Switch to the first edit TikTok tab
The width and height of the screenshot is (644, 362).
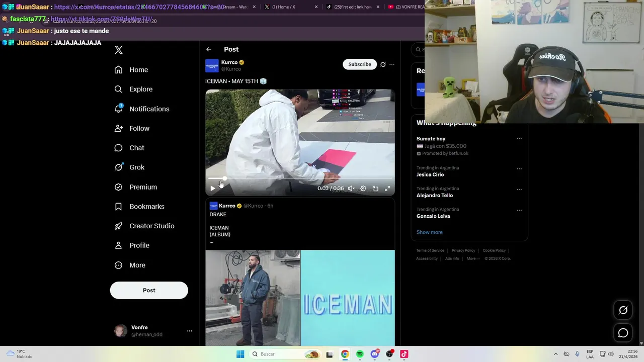353,7
